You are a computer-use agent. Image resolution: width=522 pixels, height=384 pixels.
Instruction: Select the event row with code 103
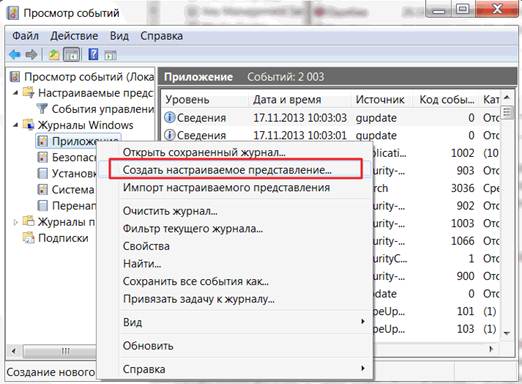pyautogui.click(x=436, y=329)
